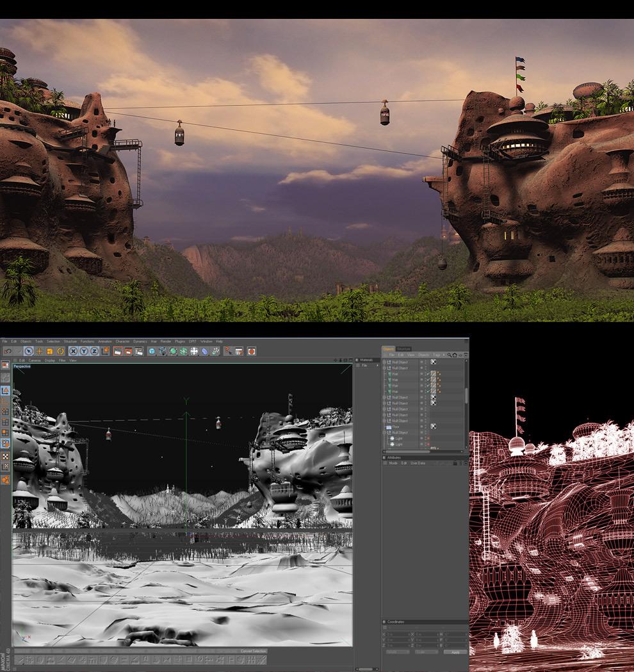Open the Coordinates size mode dropdown
Viewport: 634px width, 672px height.
(427, 652)
